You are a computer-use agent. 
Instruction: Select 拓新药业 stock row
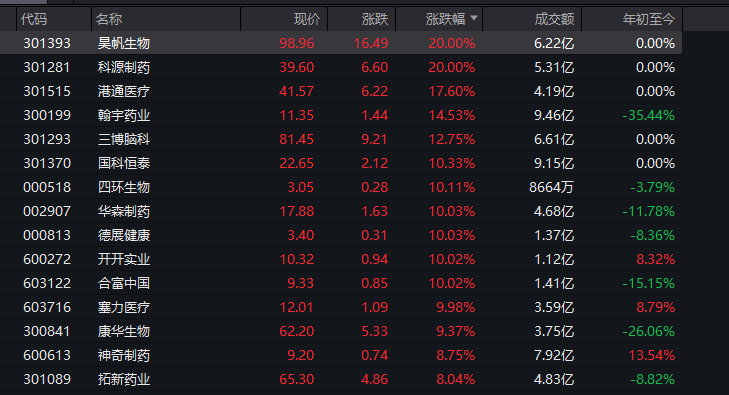pos(341,379)
